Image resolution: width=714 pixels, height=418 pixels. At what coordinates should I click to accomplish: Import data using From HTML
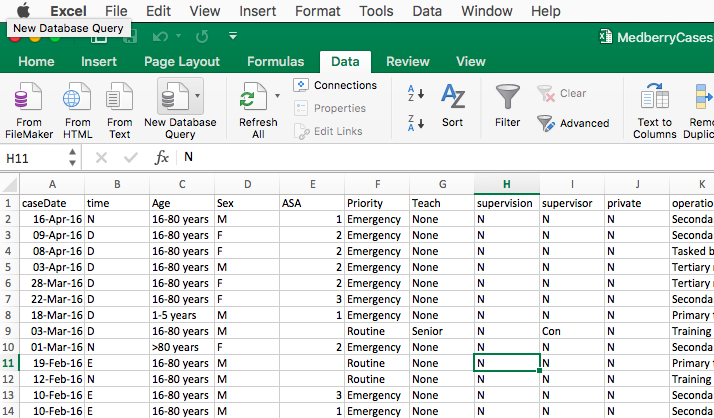pos(77,109)
